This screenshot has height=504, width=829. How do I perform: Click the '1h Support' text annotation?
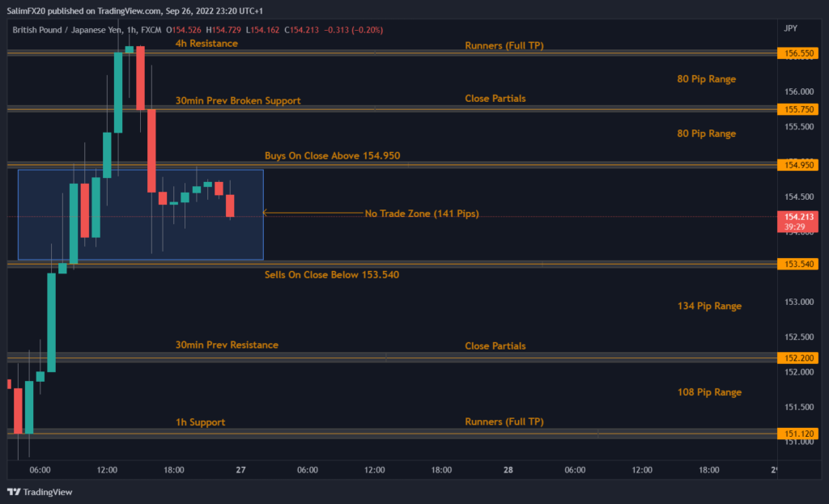pyautogui.click(x=200, y=421)
